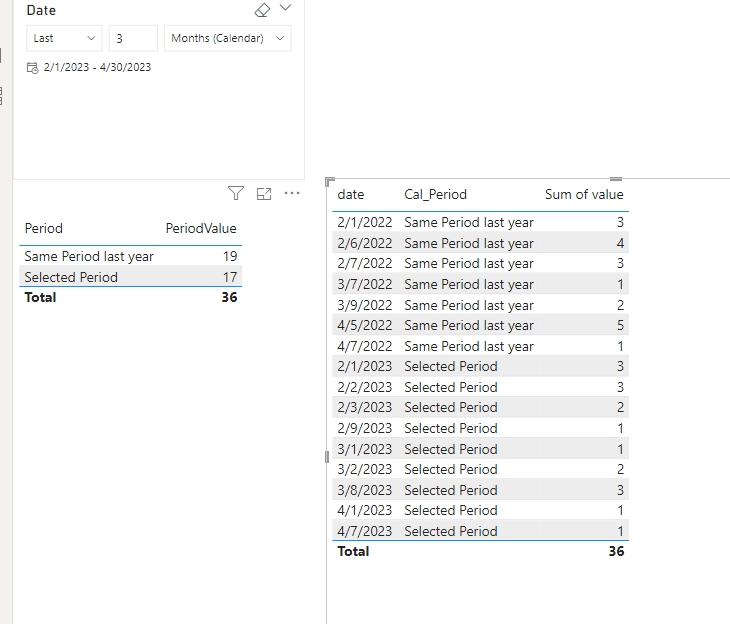Click PeriodValue cell showing 19
The image size is (730, 624).
[230, 256]
